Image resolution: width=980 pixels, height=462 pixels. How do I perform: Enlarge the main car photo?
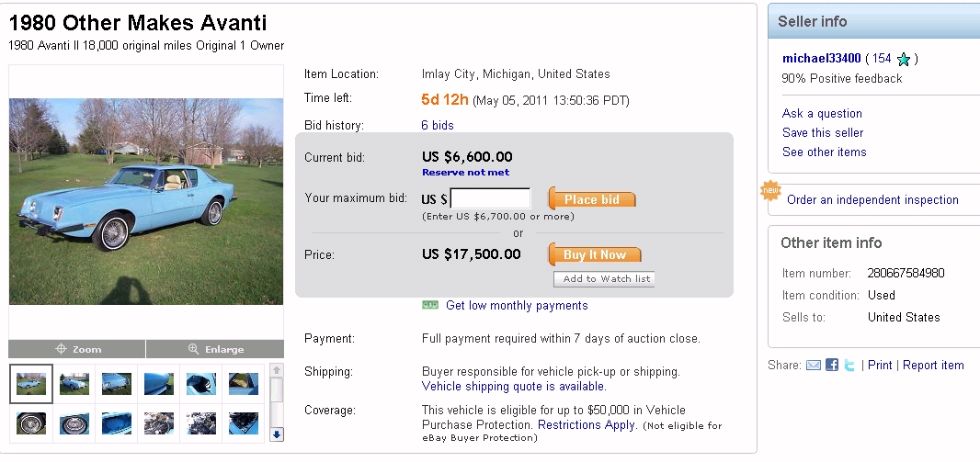pyautogui.click(x=215, y=349)
